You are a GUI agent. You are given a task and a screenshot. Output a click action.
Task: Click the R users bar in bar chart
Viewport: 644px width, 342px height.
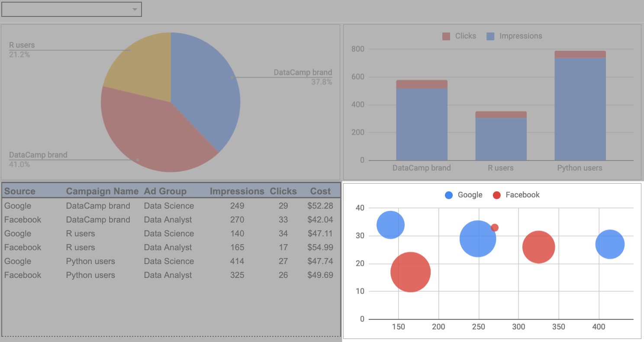pyautogui.click(x=501, y=136)
